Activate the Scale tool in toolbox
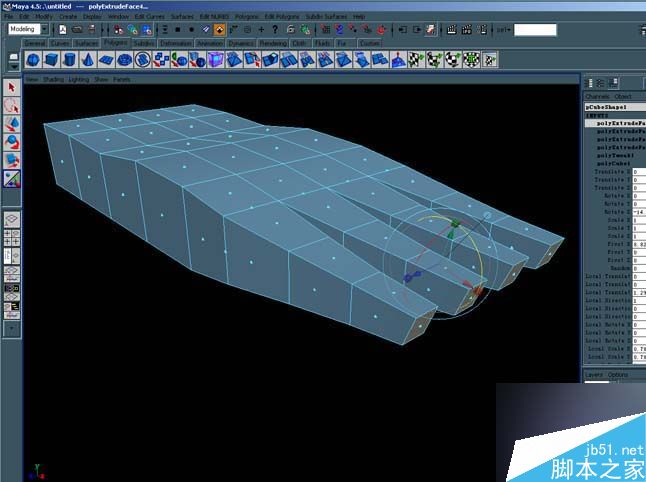Viewport: 646px width, 482px height. pos(12,160)
